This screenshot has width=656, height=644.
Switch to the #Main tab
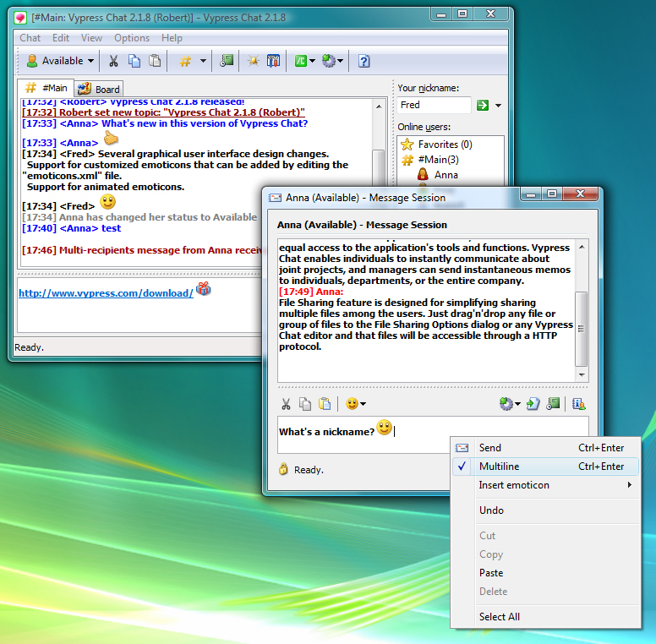point(46,88)
